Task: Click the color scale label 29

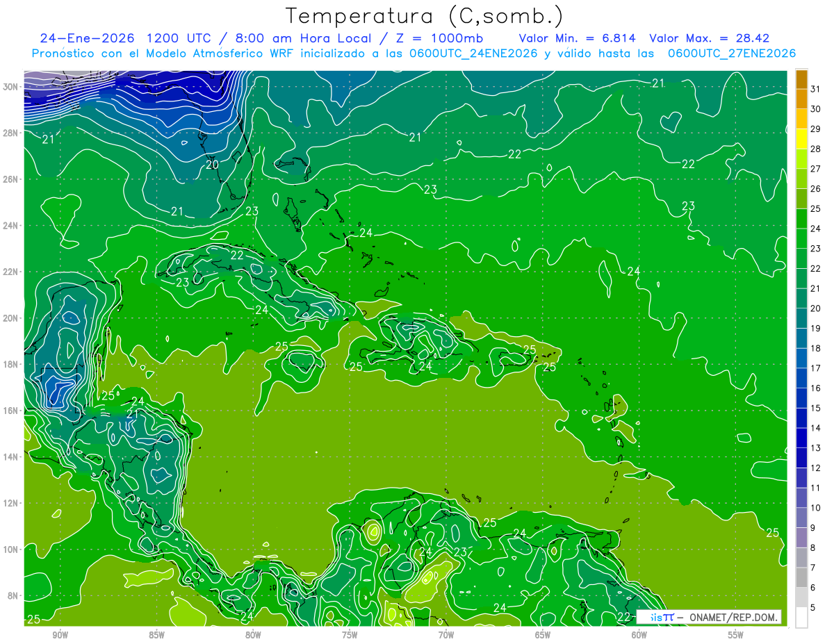Action: 815,129
